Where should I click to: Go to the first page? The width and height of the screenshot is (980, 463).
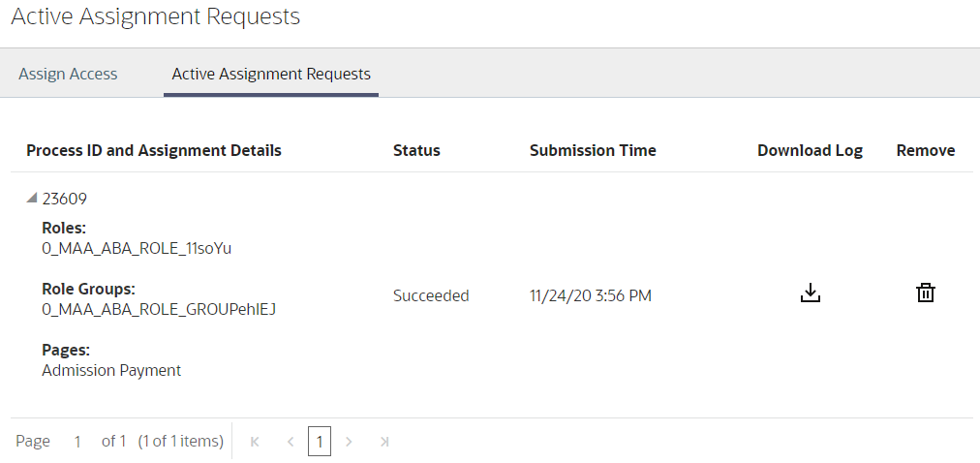[255, 442]
